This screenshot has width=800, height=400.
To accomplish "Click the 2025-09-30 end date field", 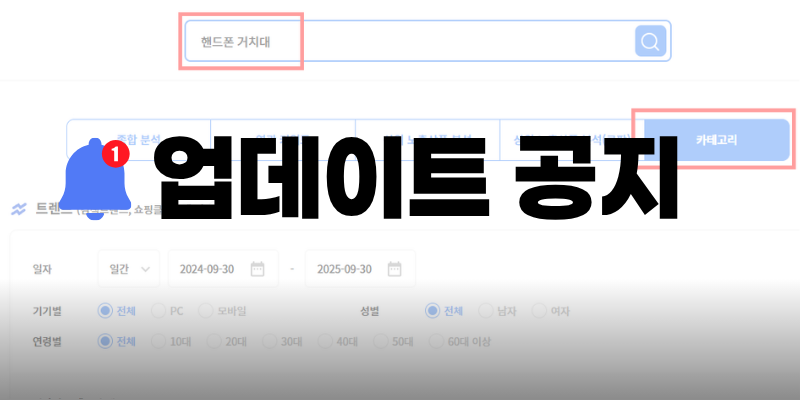I will (x=360, y=269).
